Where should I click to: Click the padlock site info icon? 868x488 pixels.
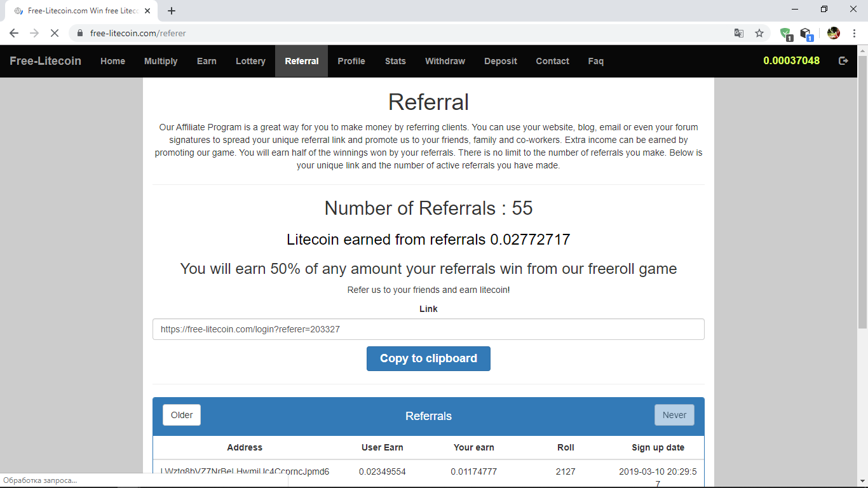click(80, 33)
